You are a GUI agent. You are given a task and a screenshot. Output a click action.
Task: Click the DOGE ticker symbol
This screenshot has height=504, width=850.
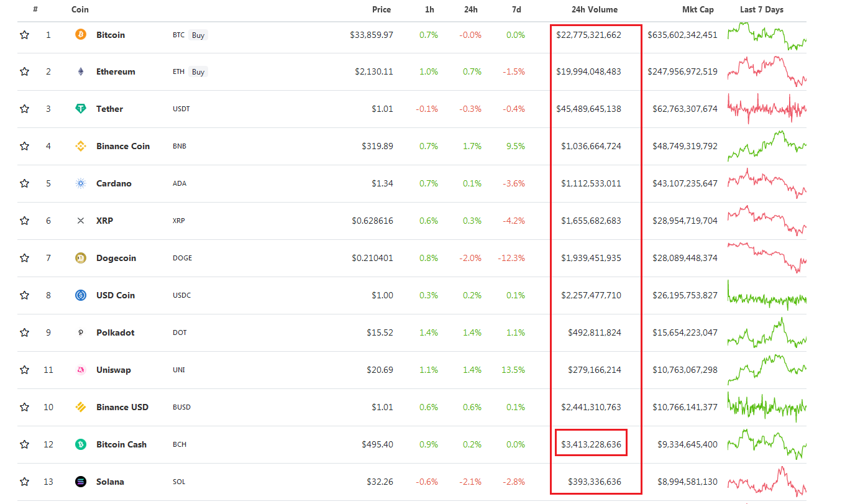coord(182,259)
